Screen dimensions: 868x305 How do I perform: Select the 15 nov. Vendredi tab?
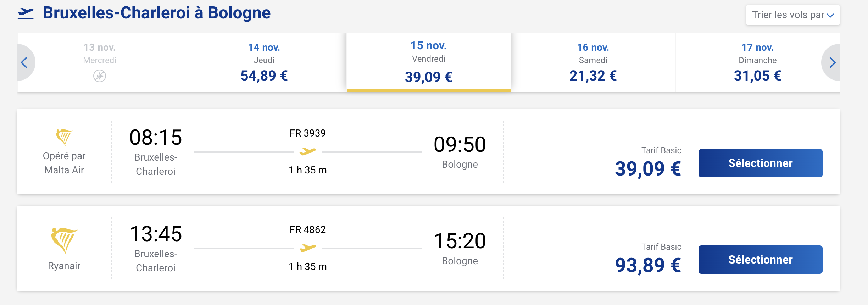coord(428,62)
